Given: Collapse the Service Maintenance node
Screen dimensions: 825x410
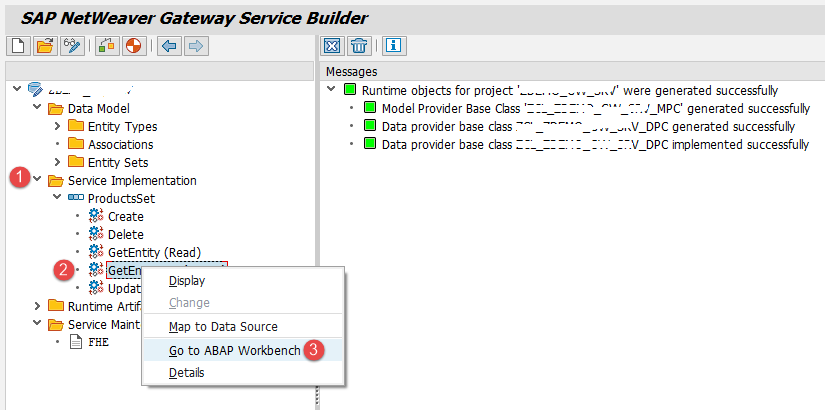Looking at the screenshot, I should (x=37, y=323).
